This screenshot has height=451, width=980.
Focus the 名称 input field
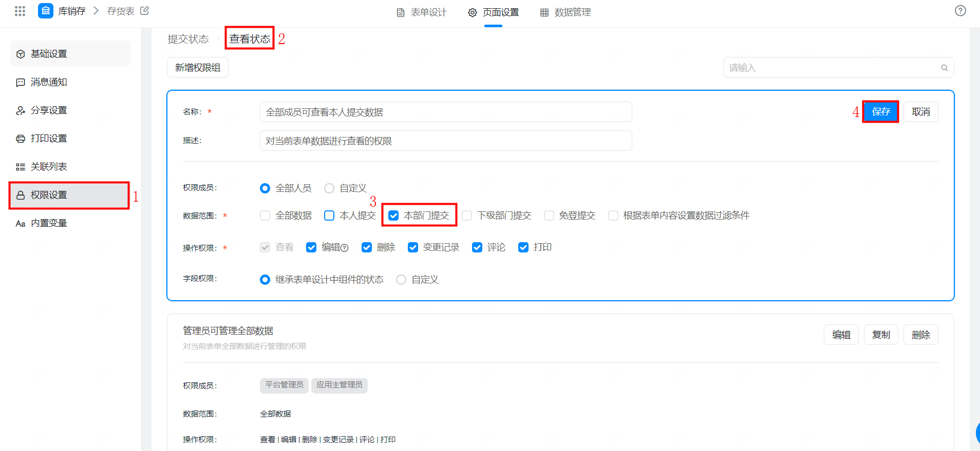(x=446, y=112)
